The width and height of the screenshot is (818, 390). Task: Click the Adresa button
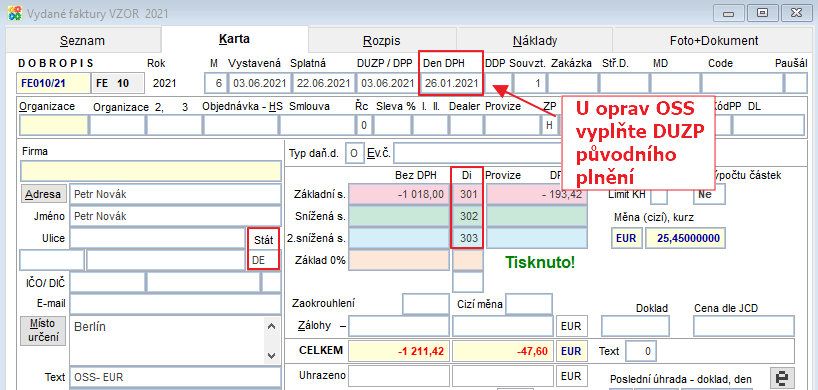pyautogui.click(x=44, y=194)
